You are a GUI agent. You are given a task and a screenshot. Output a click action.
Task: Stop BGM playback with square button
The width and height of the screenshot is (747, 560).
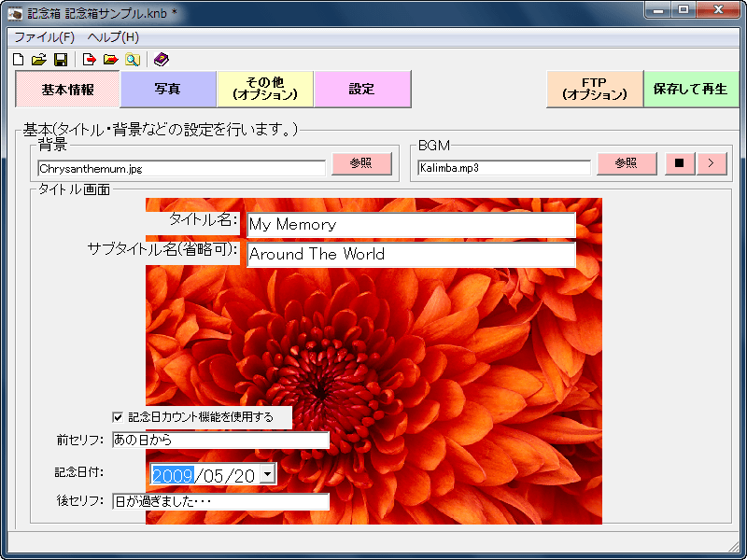coord(680,164)
